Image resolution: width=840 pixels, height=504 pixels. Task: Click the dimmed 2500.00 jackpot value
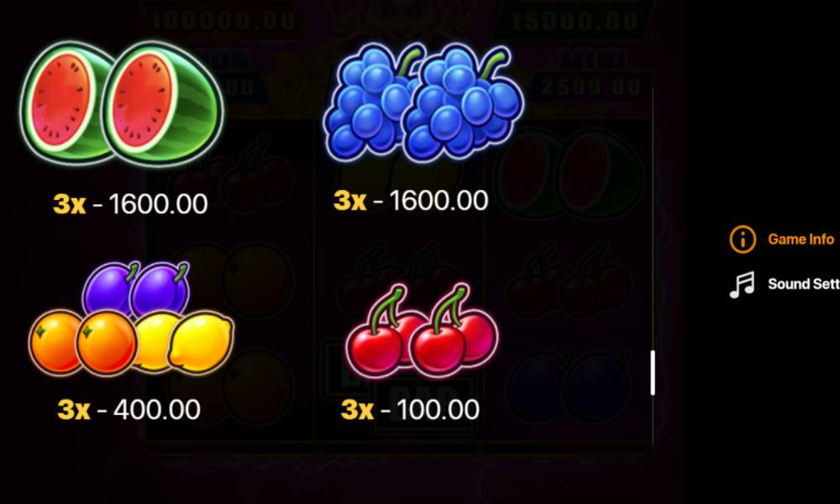click(591, 87)
